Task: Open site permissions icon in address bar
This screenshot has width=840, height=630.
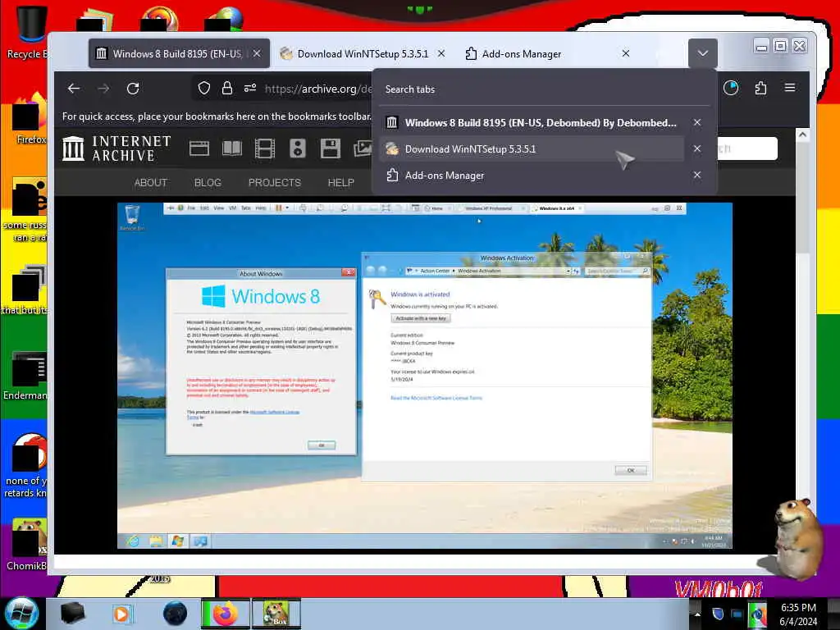Action: tap(250, 88)
